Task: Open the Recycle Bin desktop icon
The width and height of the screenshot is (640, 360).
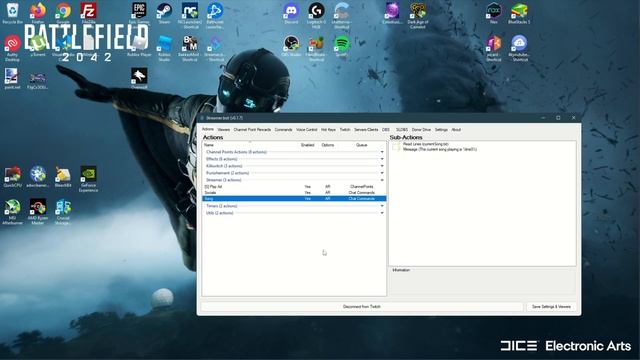Action: pos(12,13)
